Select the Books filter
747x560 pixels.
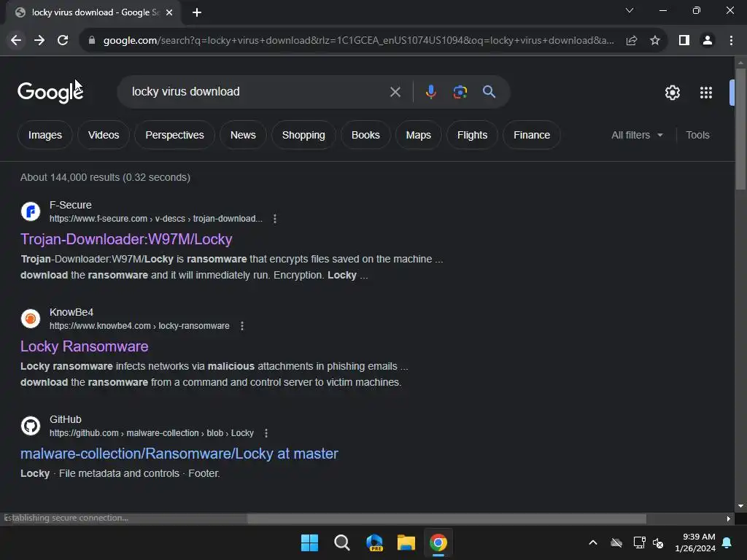[365, 135]
